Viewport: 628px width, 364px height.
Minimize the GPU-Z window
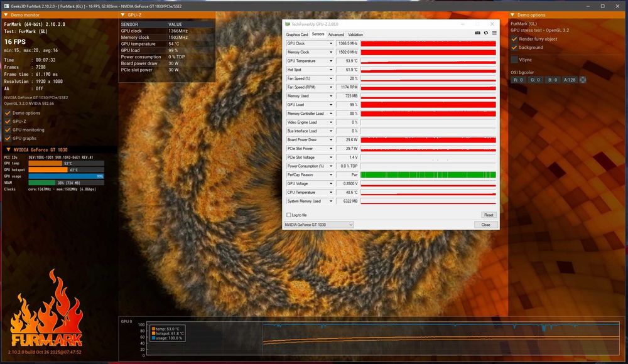coord(463,24)
